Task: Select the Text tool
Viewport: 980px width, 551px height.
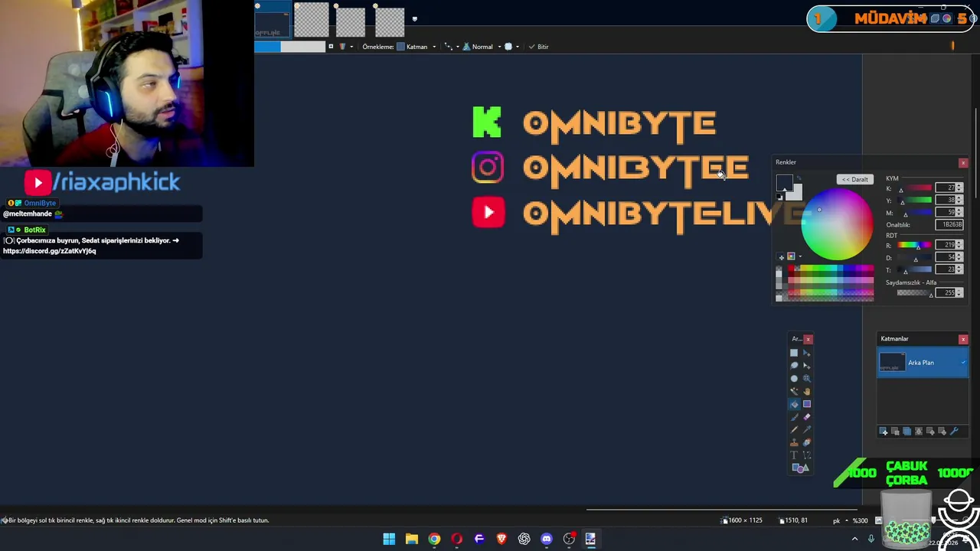Action: [x=794, y=455]
